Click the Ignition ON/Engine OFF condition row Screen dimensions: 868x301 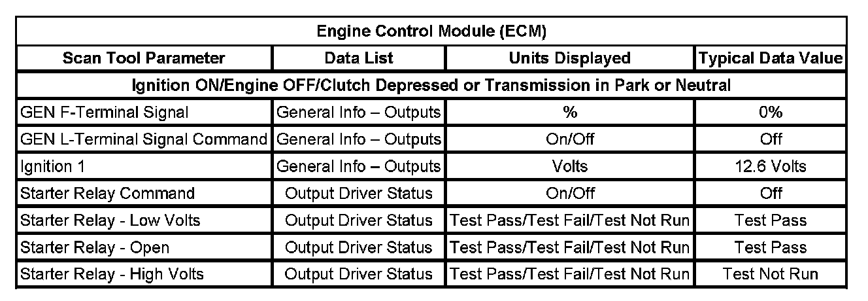431,85
